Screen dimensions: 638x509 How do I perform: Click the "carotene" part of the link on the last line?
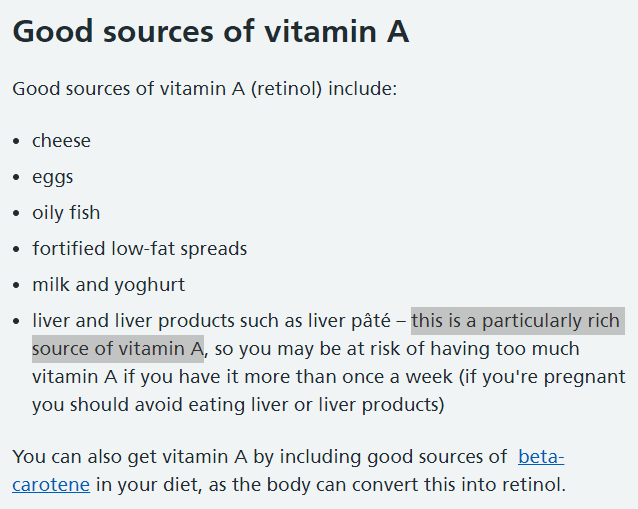[51, 485]
